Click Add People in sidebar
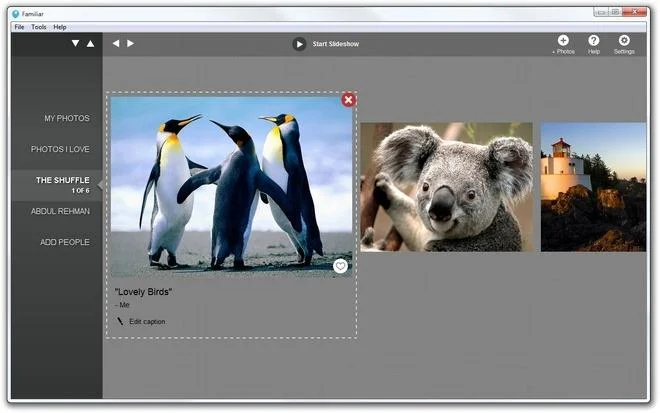 coord(65,242)
